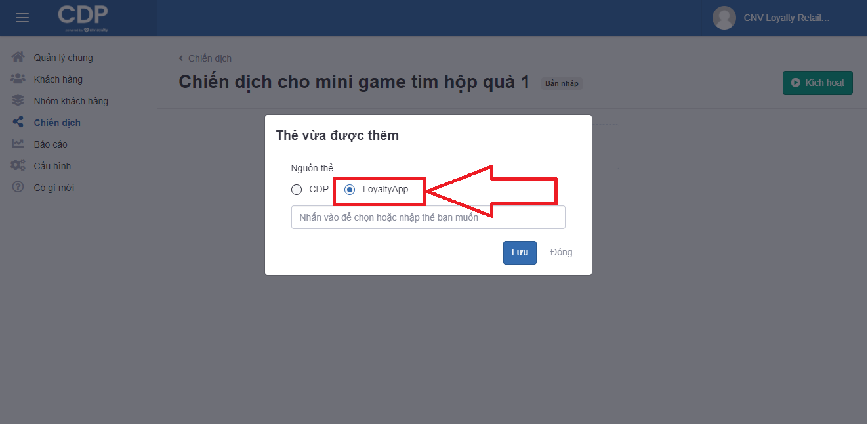Select the CDP radio button

click(297, 190)
